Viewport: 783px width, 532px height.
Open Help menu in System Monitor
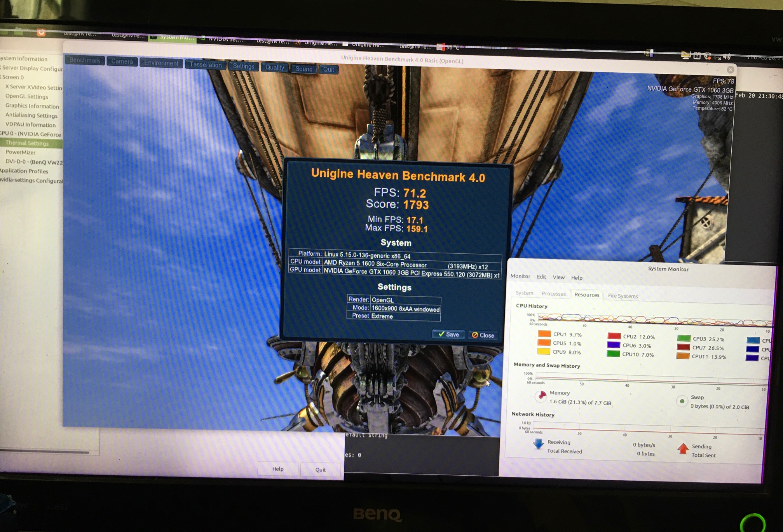pos(577,277)
